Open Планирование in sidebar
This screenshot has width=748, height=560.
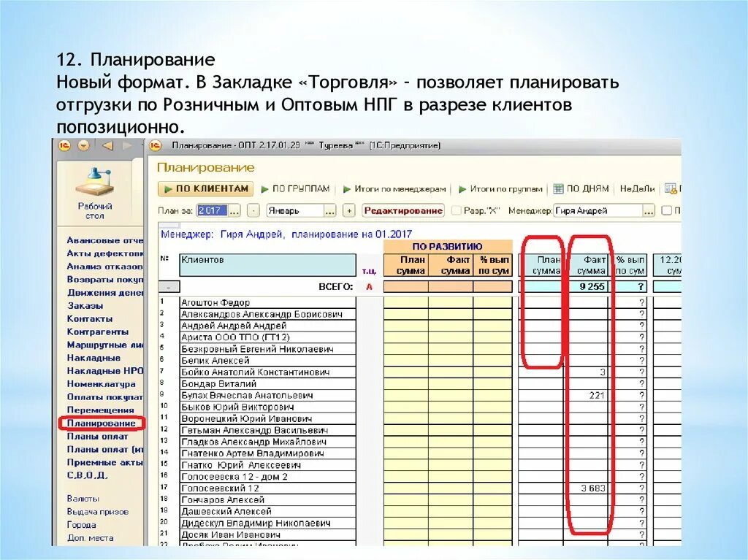pyautogui.click(x=101, y=423)
